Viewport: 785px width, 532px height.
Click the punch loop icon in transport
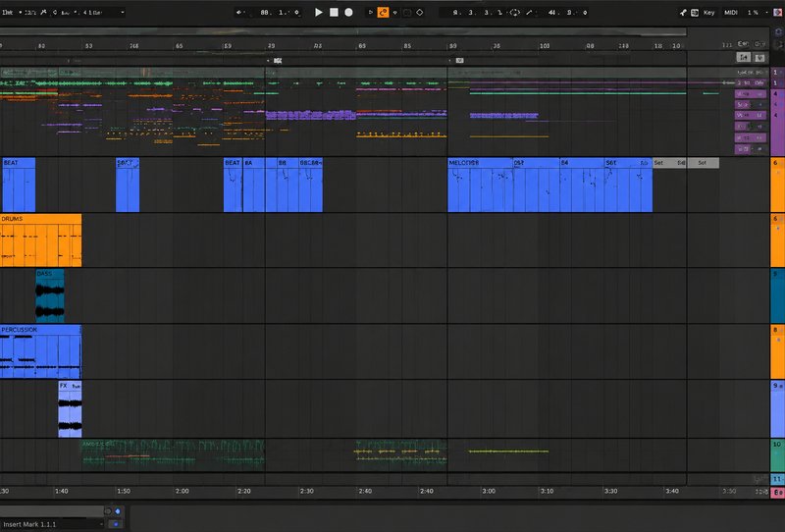514,12
